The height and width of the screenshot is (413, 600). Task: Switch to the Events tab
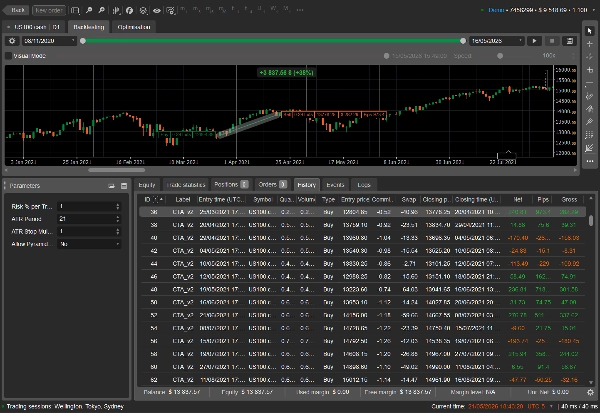[x=335, y=185]
